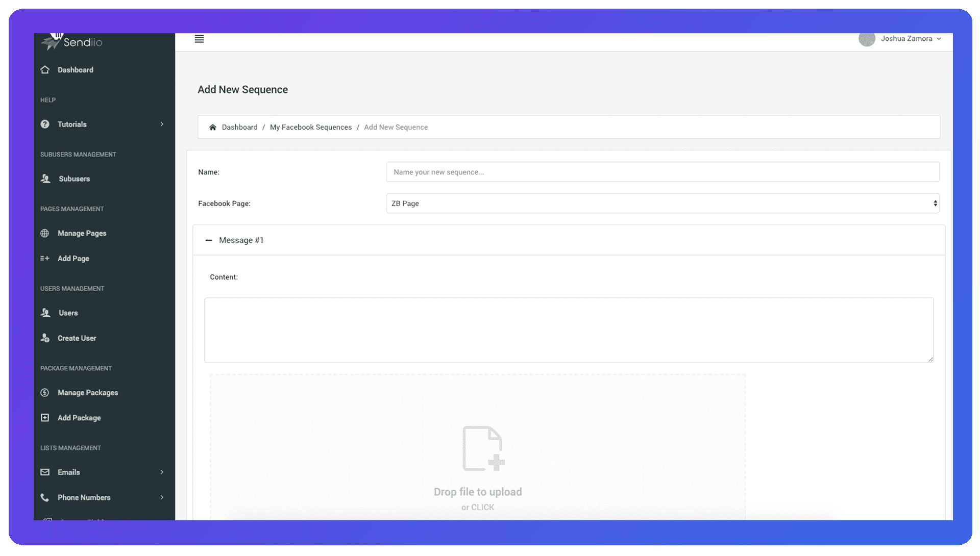Collapse Message #1 with minus icon

tap(208, 240)
